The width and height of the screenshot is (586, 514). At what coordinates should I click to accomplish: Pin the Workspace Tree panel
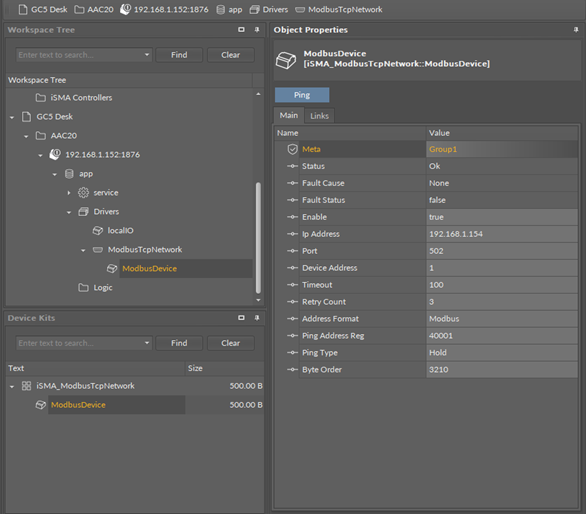257,30
